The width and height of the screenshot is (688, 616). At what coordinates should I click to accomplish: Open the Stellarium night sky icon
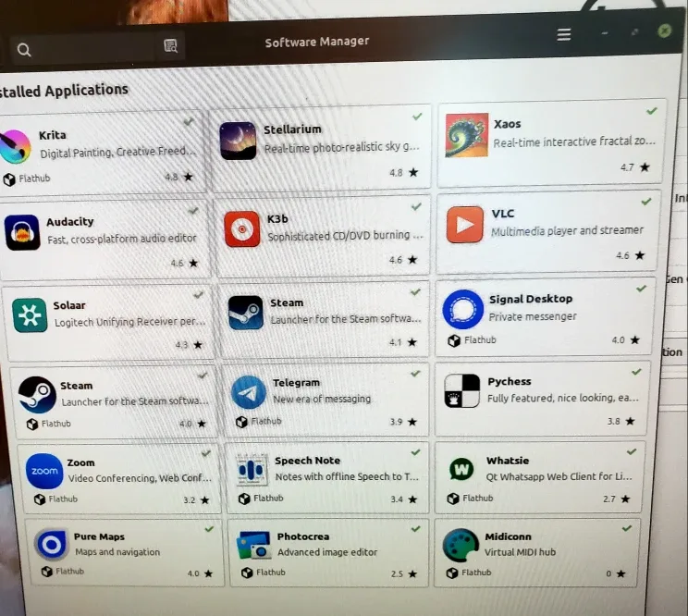(238, 141)
